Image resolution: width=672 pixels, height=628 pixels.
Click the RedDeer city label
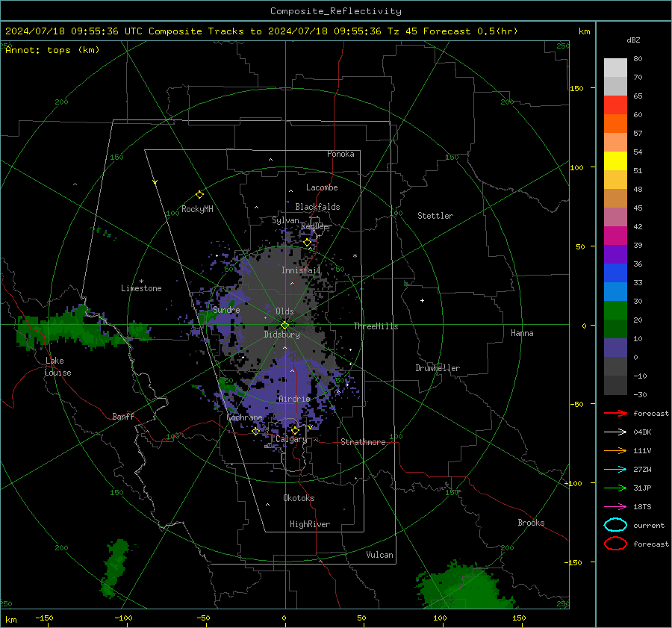[317, 226]
